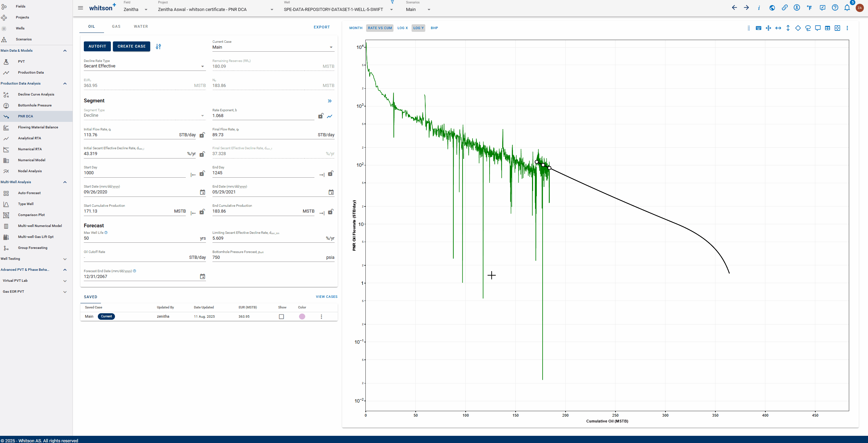Click the link chain icon
The image size is (868, 443).
pos(785,8)
